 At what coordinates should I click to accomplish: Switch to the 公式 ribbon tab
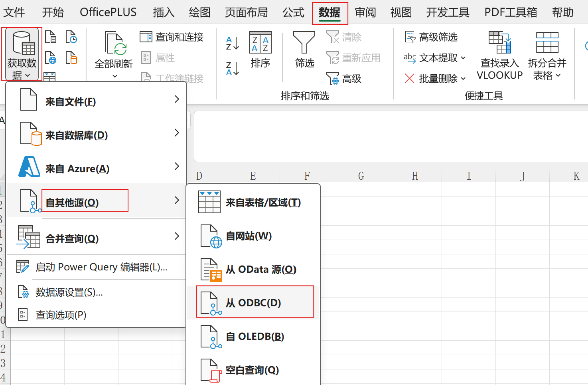point(293,12)
